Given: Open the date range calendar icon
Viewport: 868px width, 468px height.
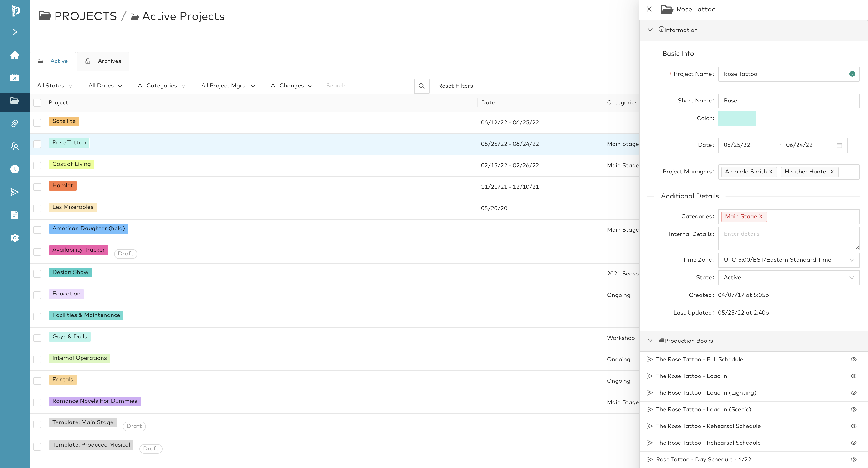Looking at the screenshot, I should 839,145.
